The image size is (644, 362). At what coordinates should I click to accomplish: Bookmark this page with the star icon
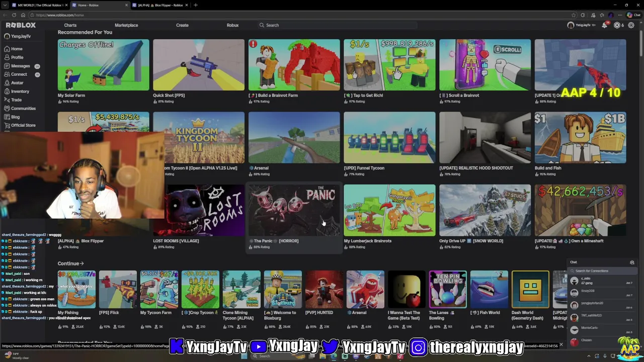coord(574,15)
